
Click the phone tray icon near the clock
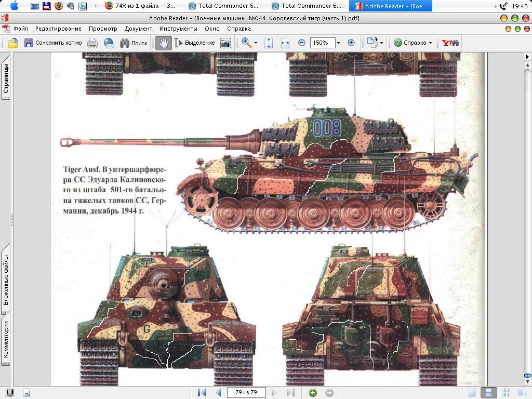tap(503, 6)
